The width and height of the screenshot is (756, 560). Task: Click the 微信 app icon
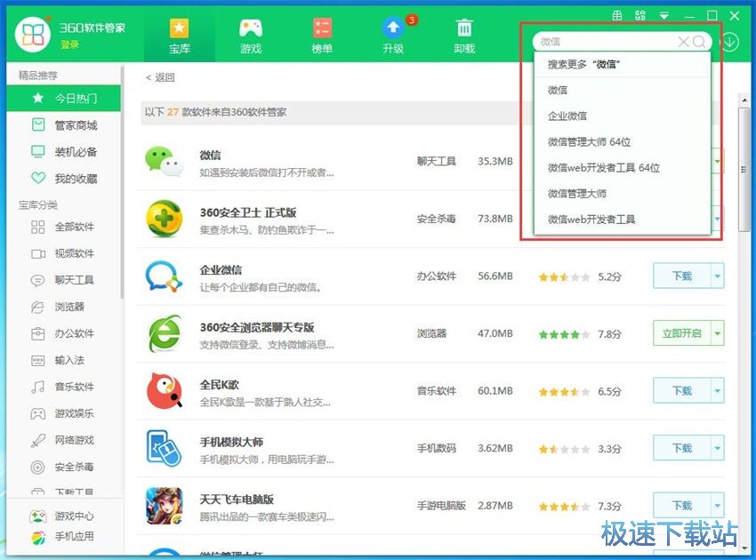165,161
